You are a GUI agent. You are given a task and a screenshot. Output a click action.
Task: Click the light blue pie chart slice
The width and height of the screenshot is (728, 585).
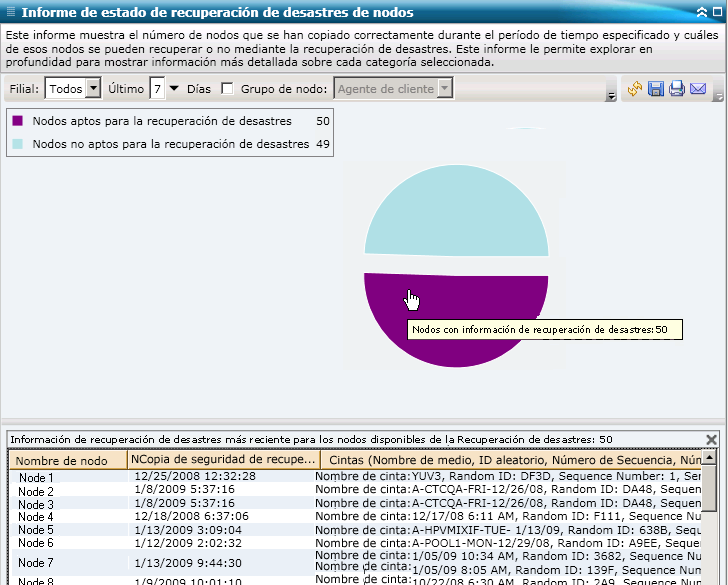tap(455, 215)
